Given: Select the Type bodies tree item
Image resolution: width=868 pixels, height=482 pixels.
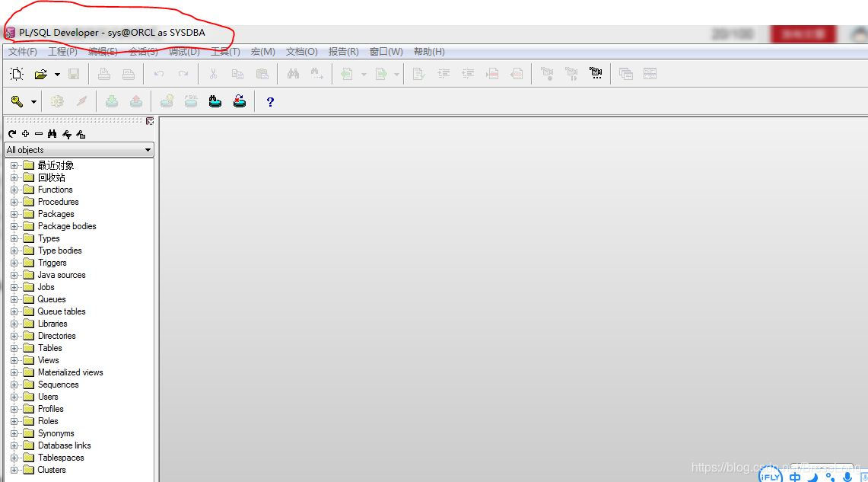Looking at the screenshot, I should pos(60,251).
